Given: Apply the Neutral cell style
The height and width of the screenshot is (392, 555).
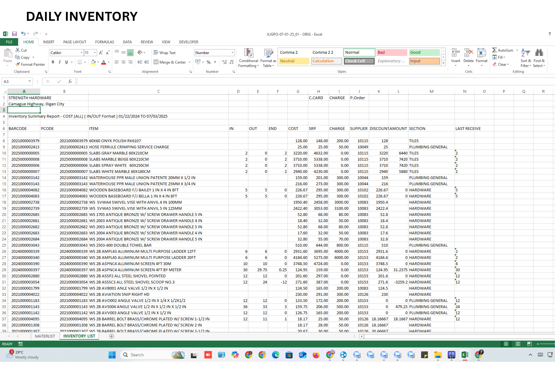Looking at the screenshot, I should [294, 61].
